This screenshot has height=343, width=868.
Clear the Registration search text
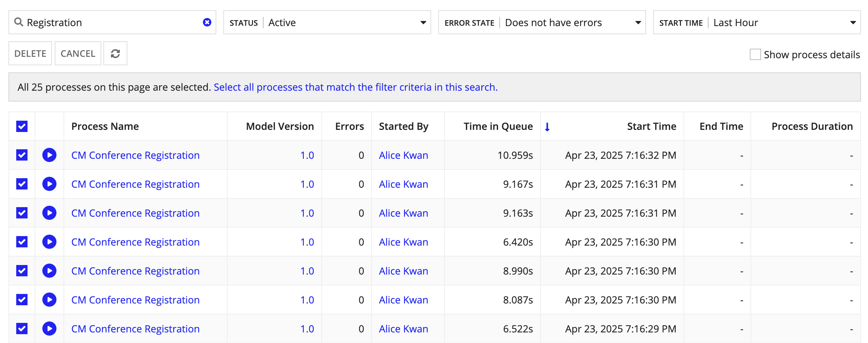[x=207, y=22]
